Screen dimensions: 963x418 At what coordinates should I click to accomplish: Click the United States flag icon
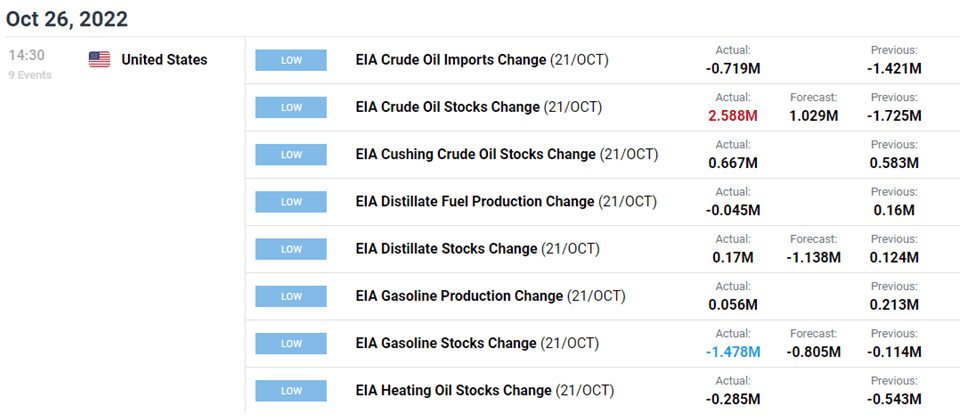(x=99, y=60)
